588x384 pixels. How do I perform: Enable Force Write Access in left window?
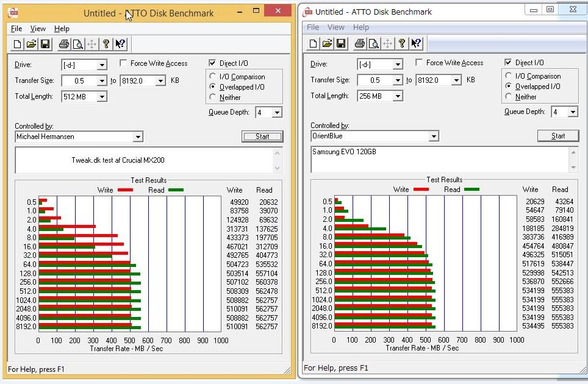[124, 63]
